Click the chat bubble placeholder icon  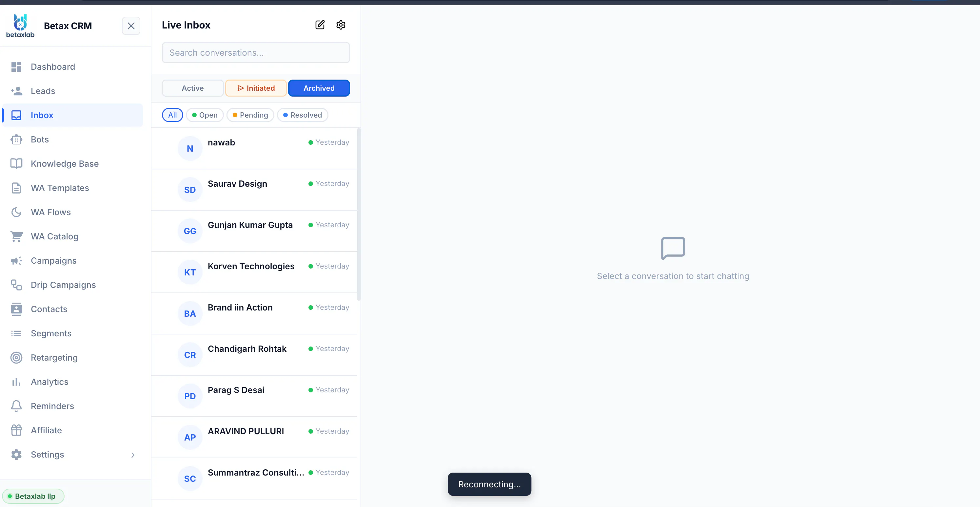pos(673,249)
